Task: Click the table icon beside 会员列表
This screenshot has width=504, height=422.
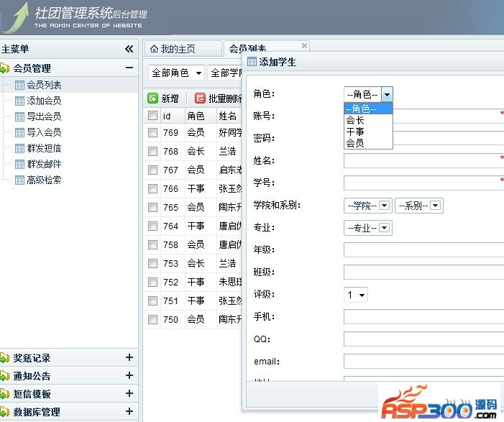Action: pos(19,85)
